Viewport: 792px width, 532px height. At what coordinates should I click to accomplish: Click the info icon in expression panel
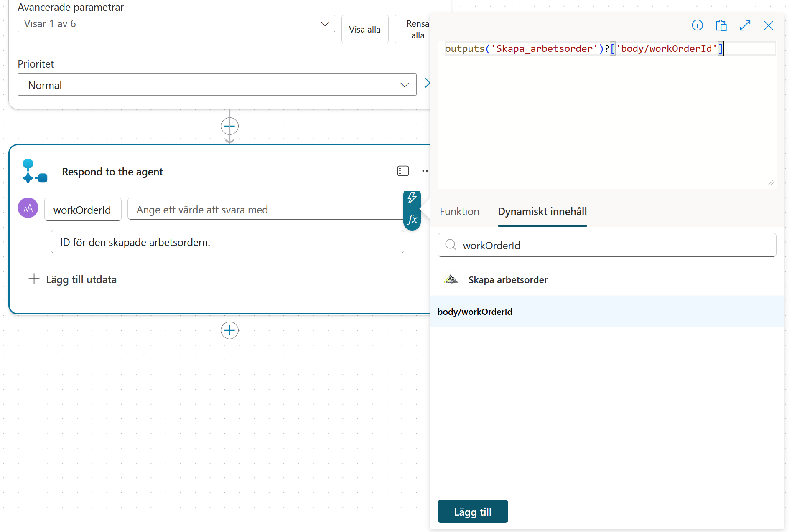tap(697, 25)
